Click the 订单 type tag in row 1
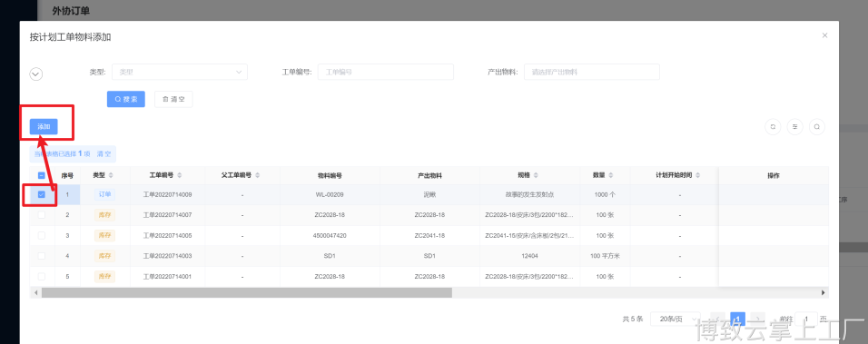The width and height of the screenshot is (868, 344). coord(104,194)
